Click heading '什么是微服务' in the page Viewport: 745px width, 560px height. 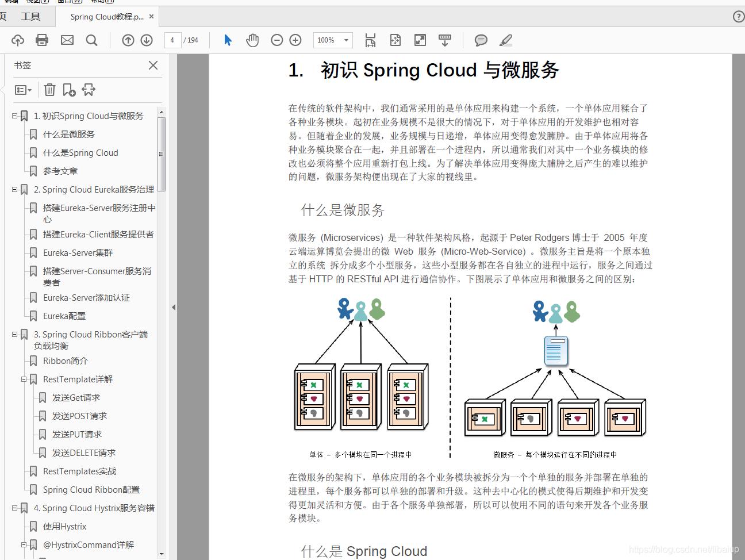click(343, 210)
